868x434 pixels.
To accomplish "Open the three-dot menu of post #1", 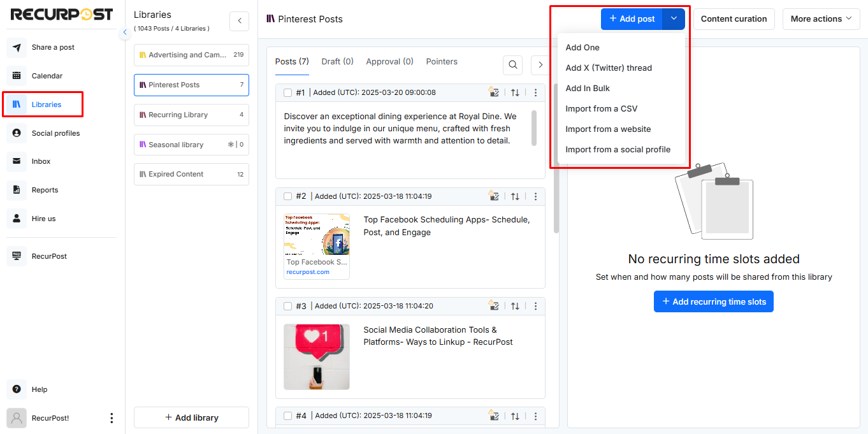I will (535, 92).
